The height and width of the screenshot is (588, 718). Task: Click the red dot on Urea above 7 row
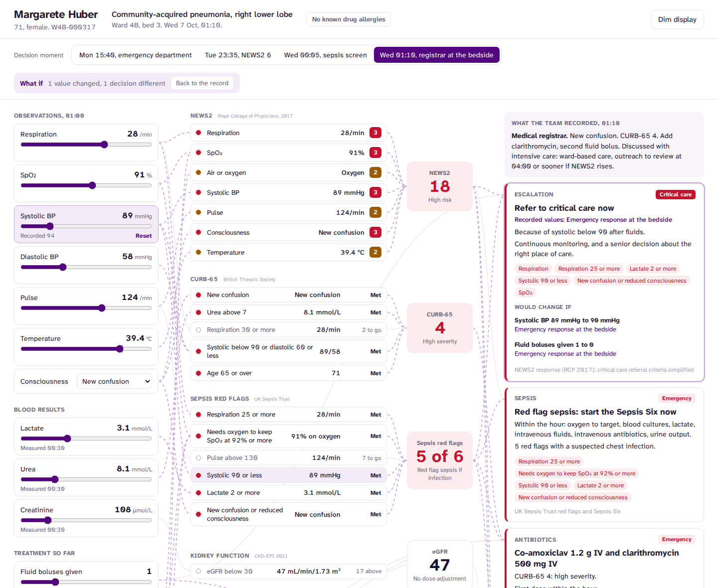tap(198, 312)
